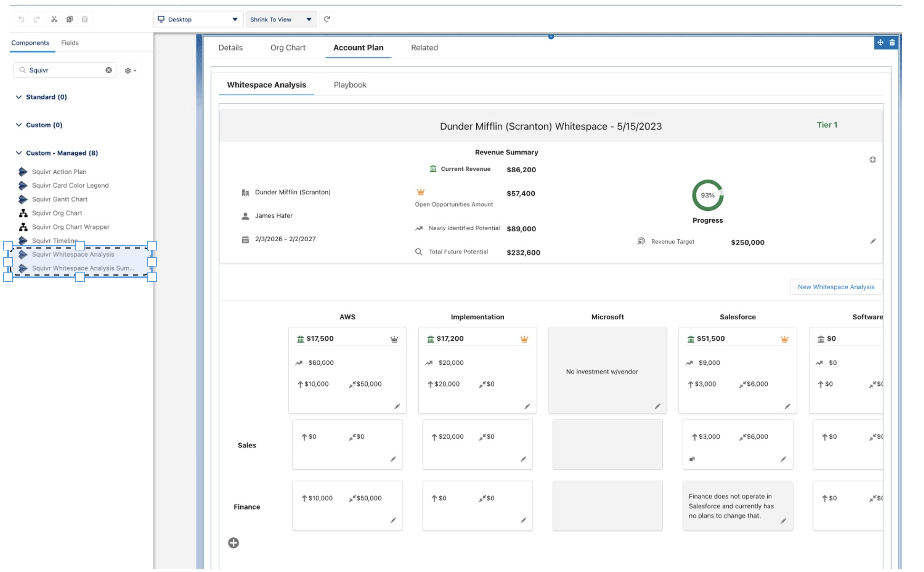Delete component using the trash icon
The image size is (924, 572).
click(x=892, y=43)
